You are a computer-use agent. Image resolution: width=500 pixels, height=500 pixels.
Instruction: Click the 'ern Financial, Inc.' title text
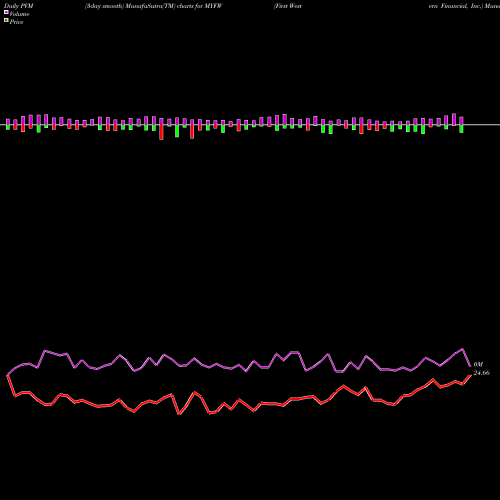(456, 6)
